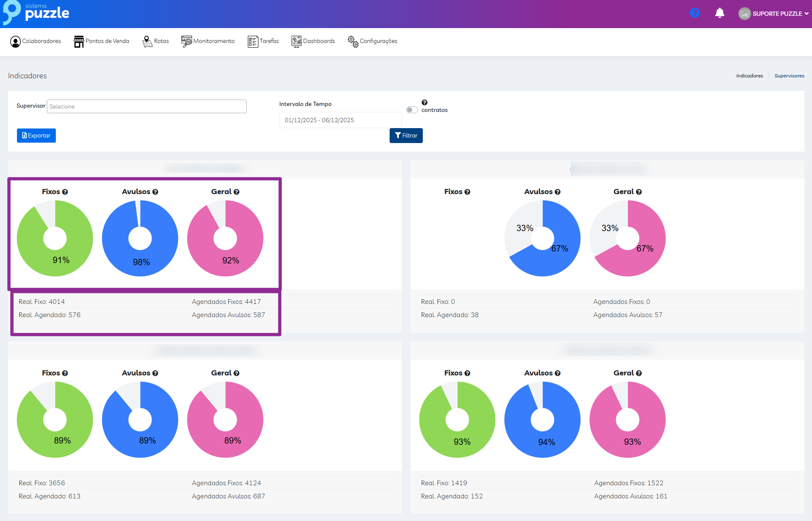
Task: Click help icon next to first Fixos
Action: point(65,192)
